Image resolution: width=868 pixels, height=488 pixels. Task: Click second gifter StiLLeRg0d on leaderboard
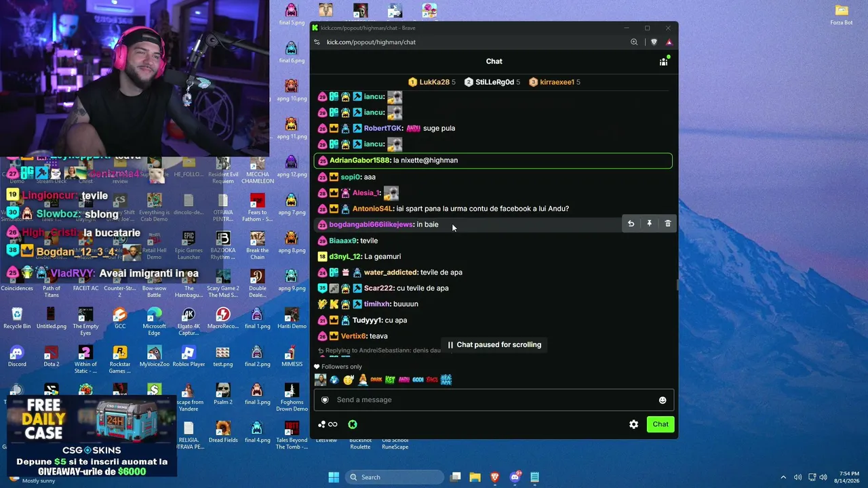point(492,82)
